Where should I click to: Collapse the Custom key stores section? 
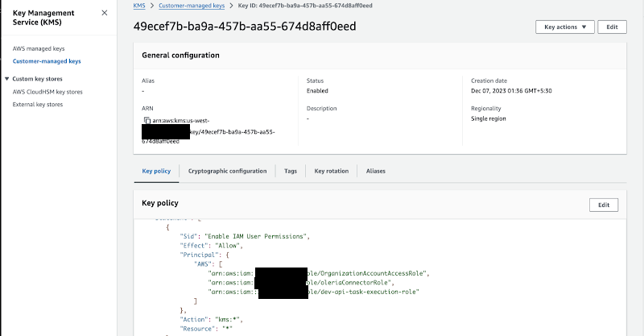pyautogui.click(x=6, y=78)
